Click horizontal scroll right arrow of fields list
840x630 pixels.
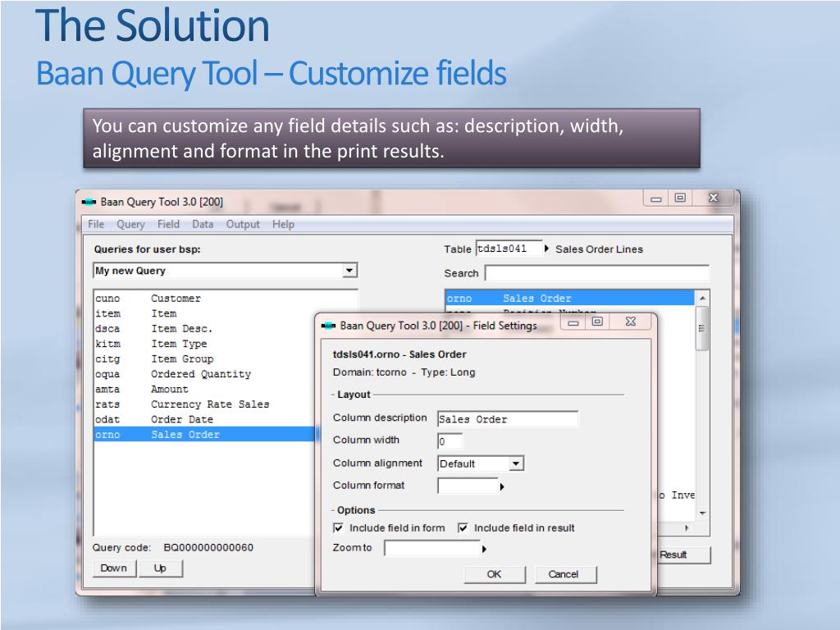(687, 528)
